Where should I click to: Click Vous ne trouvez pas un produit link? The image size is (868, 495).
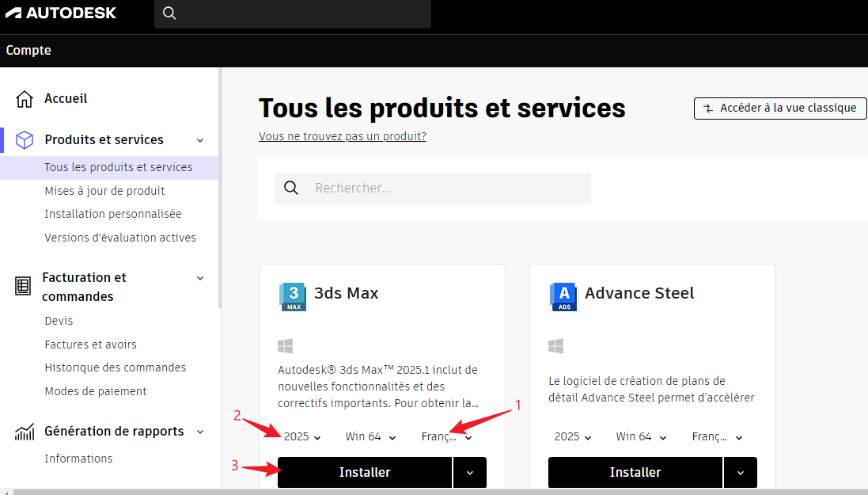tap(343, 136)
